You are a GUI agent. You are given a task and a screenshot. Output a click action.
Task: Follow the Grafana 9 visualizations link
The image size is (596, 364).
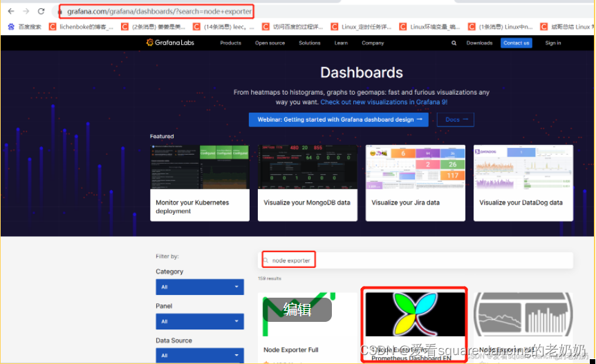tap(384, 102)
